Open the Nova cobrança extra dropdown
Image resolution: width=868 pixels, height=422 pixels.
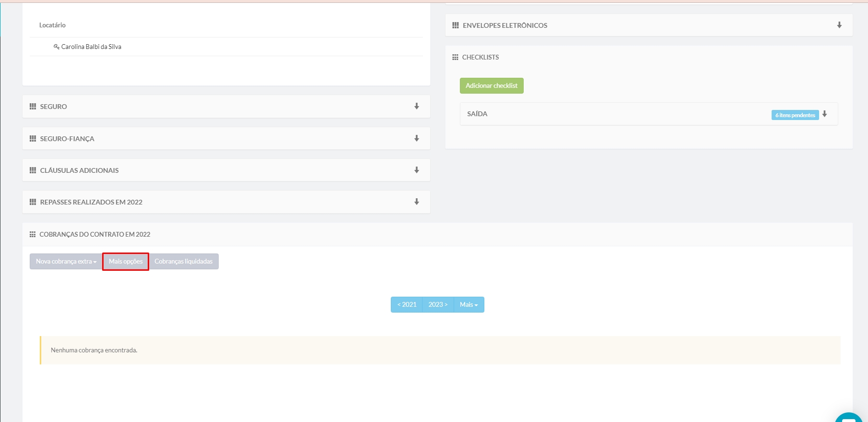coord(66,262)
